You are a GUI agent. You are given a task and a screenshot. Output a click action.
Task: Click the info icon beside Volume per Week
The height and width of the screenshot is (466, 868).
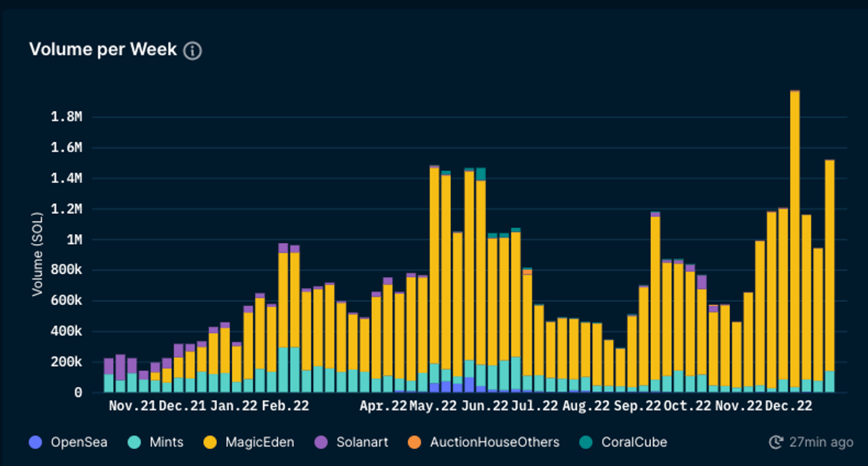pos(192,51)
